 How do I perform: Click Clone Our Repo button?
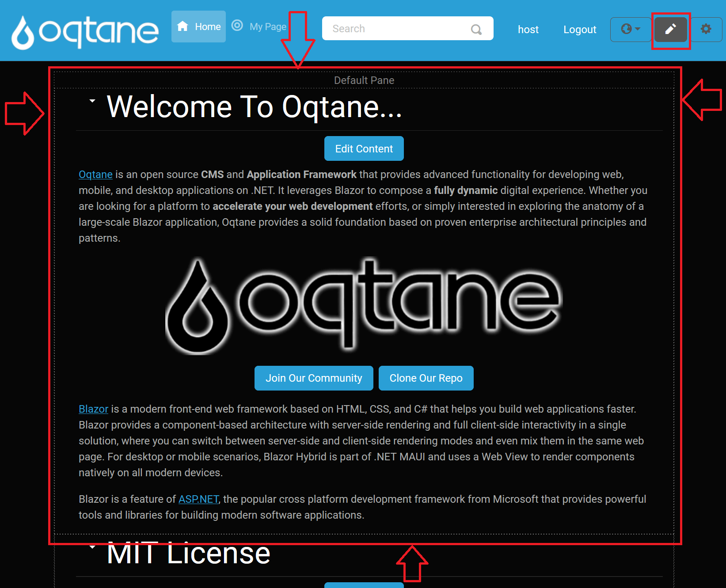pos(426,378)
